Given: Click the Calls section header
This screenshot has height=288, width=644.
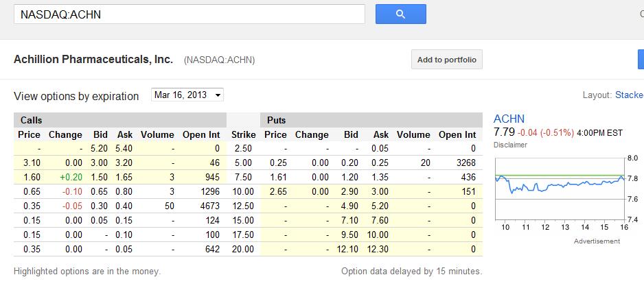Looking at the screenshot, I should (x=120, y=120).
